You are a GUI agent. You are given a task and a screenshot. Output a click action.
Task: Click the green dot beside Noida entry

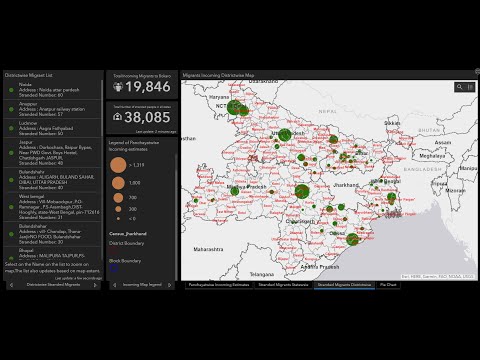[11, 90]
